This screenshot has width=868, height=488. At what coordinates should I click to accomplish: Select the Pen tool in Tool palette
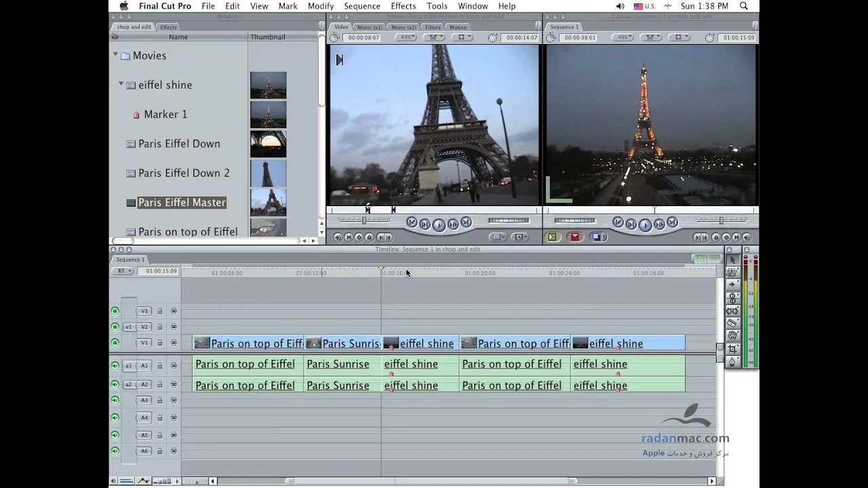point(732,362)
